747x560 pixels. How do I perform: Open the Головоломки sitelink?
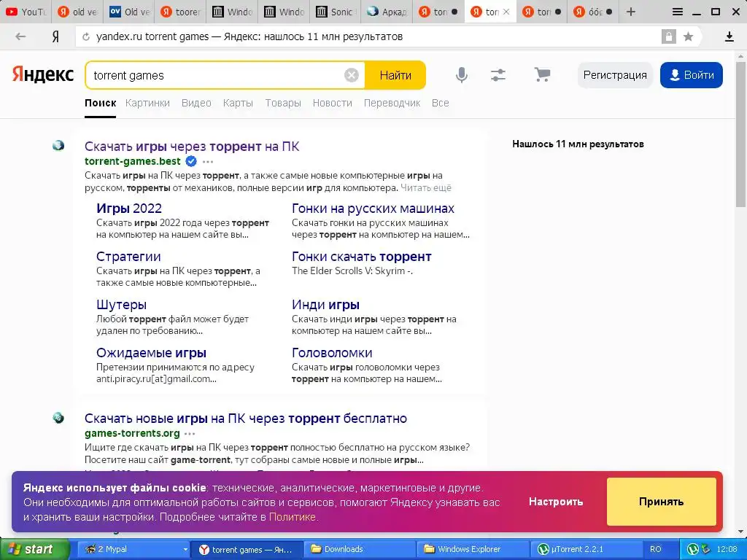(x=332, y=352)
